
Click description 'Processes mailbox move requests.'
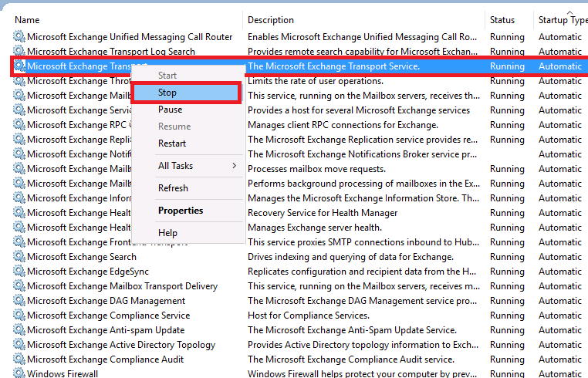pos(316,169)
